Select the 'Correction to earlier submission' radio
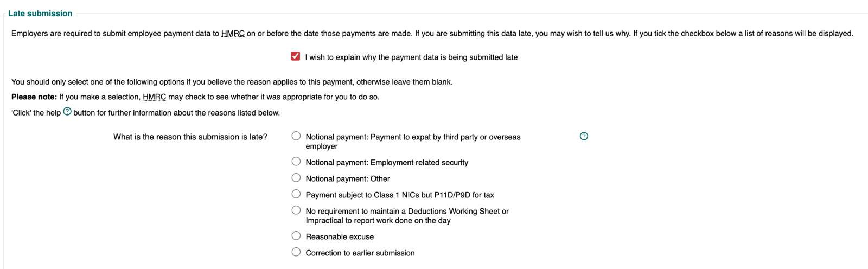This screenshot has width=868, height=269. (296, 252)
